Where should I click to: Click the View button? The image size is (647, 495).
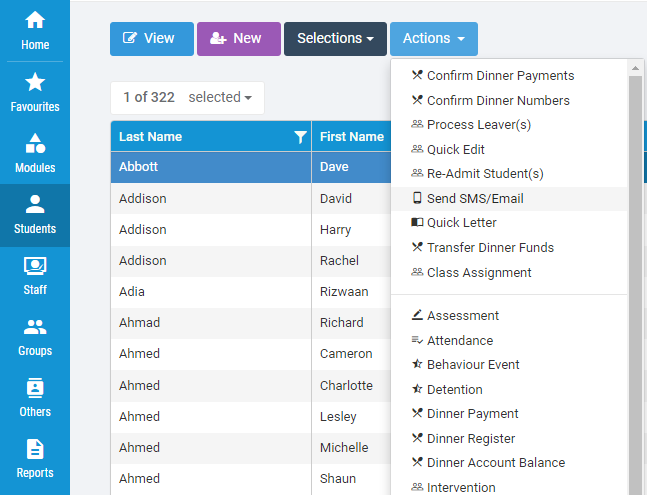point(152,39)
